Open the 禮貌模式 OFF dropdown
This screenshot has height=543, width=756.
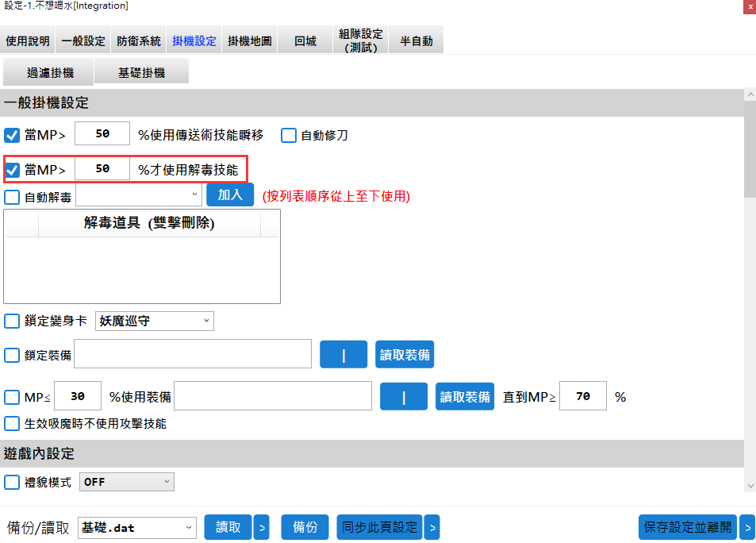[127, 482]
